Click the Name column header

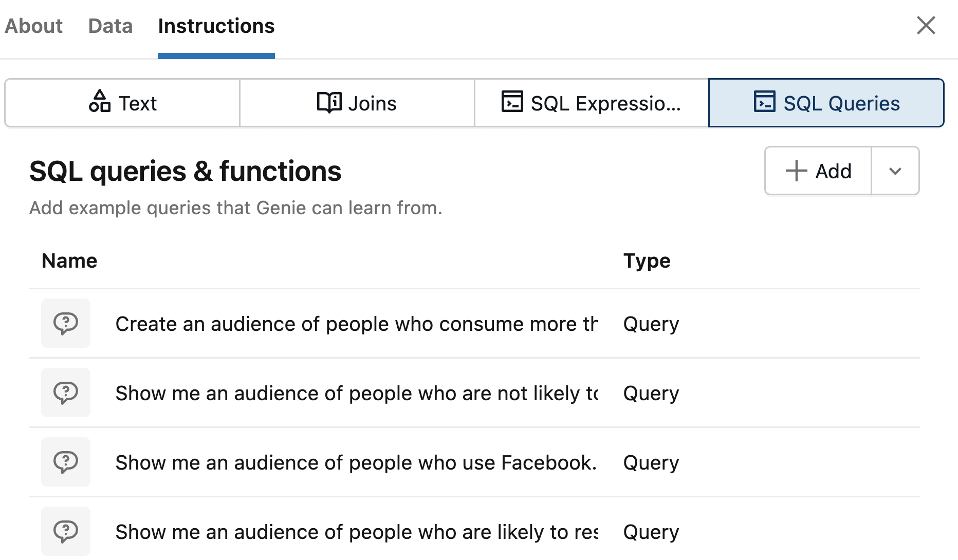click(69, 261)
